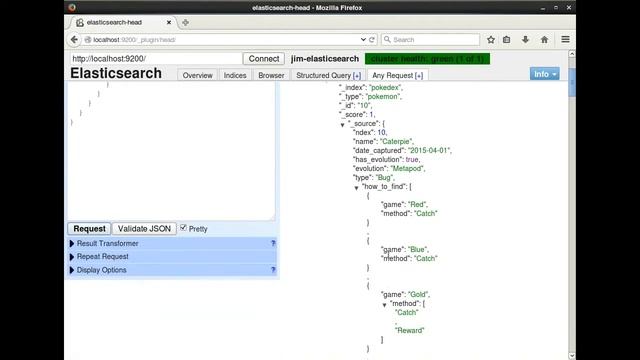
Task: Open the Structured Query tab
Action: point(323,76)
